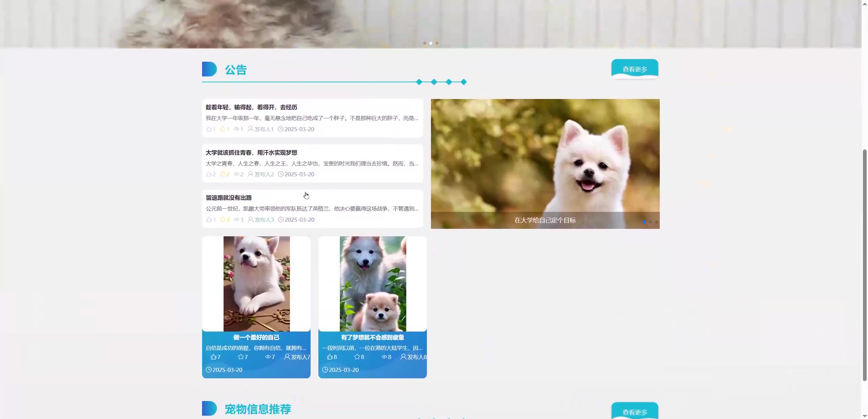Click publisher icon for 发布人1
The image size is (868, 419).
pos(250,129)
